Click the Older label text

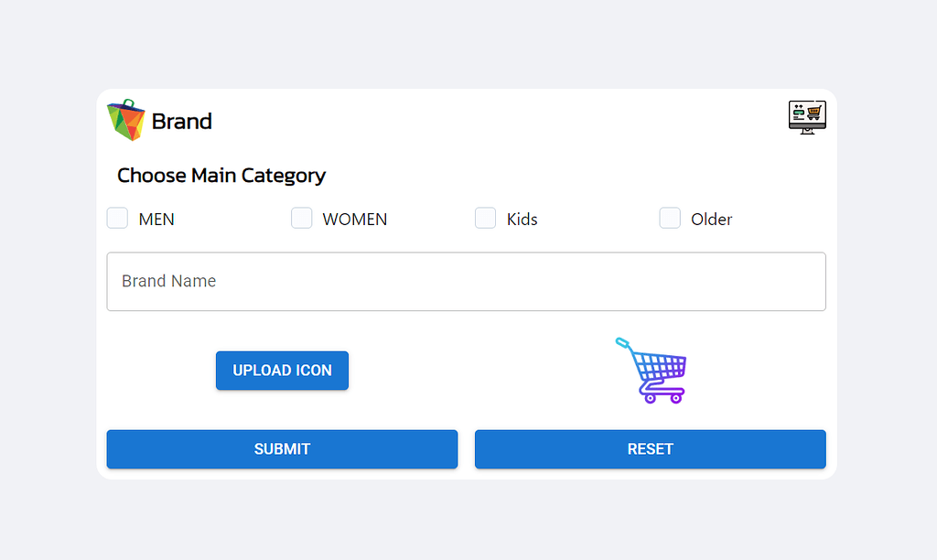click(712, 220)
